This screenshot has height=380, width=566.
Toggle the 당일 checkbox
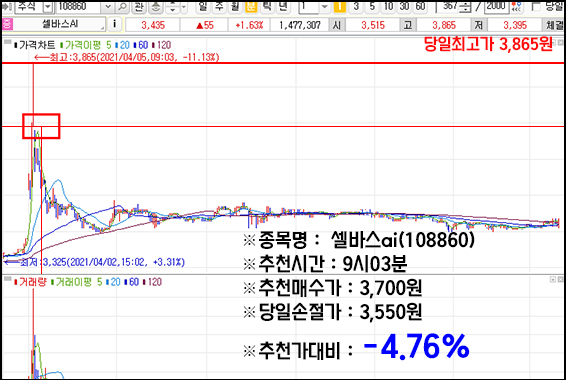536,6
